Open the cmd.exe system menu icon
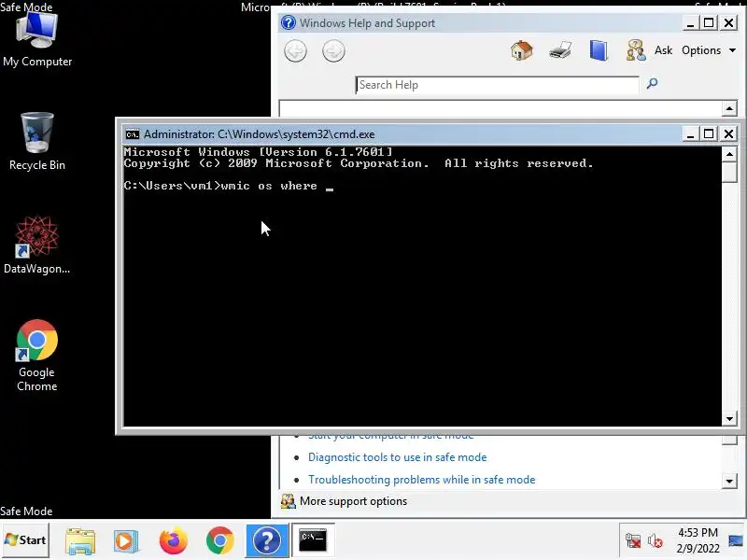Viewport: 747px width, 560px height. coord(133,134)
